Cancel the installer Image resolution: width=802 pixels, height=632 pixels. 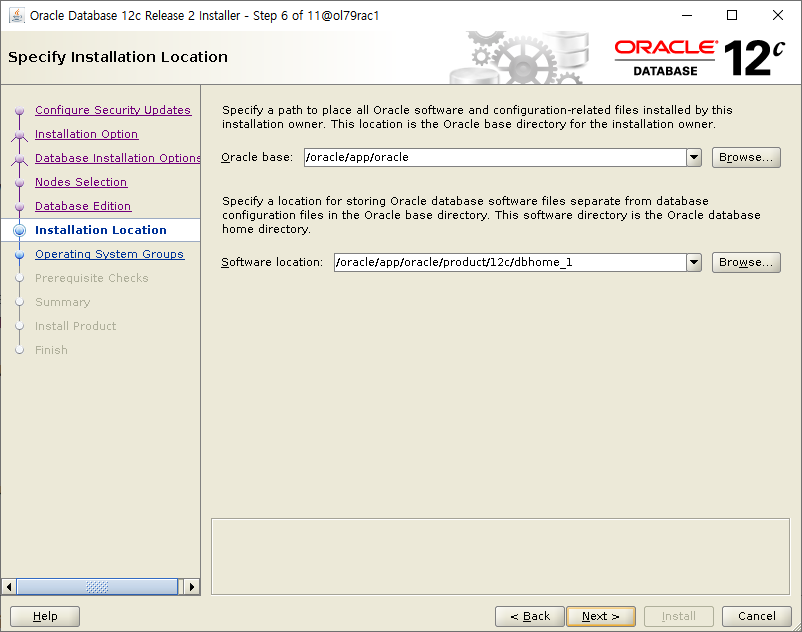(x=756, y=616)
